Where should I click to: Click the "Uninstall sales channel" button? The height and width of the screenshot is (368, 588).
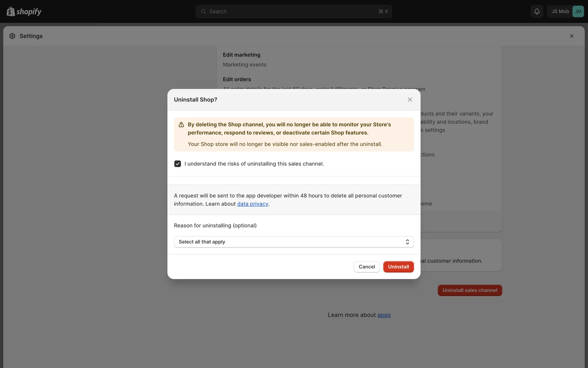[469, 290]
